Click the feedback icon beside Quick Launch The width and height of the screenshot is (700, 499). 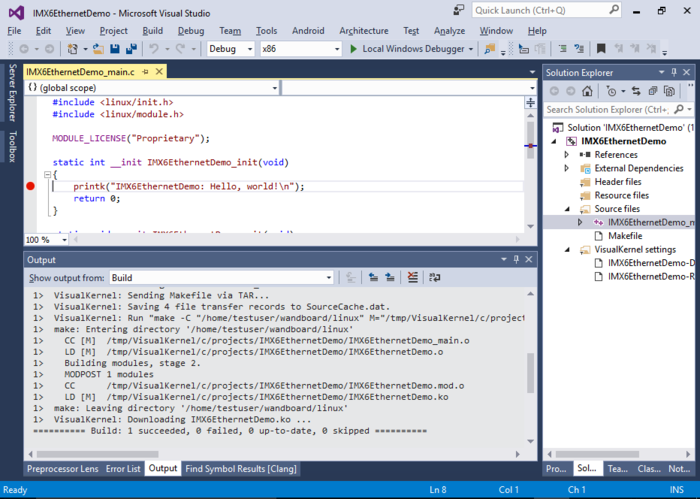click(x=458, y=10)
